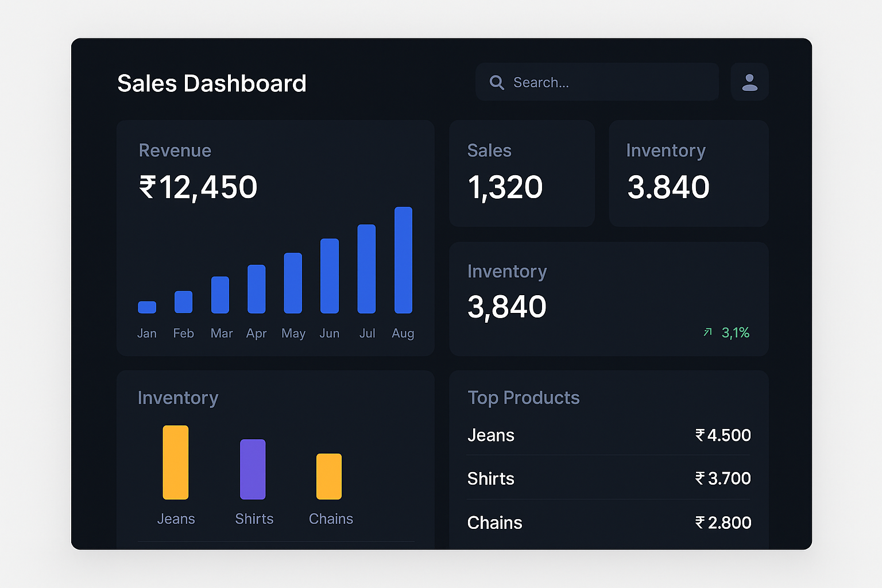Open the Chains row in Top Products

click(609, 523)
